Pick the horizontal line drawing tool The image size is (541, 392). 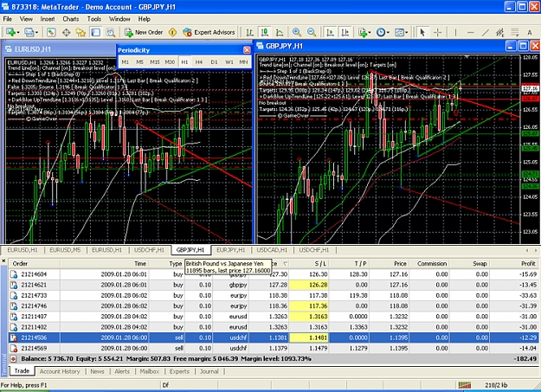tap(470, 32)
